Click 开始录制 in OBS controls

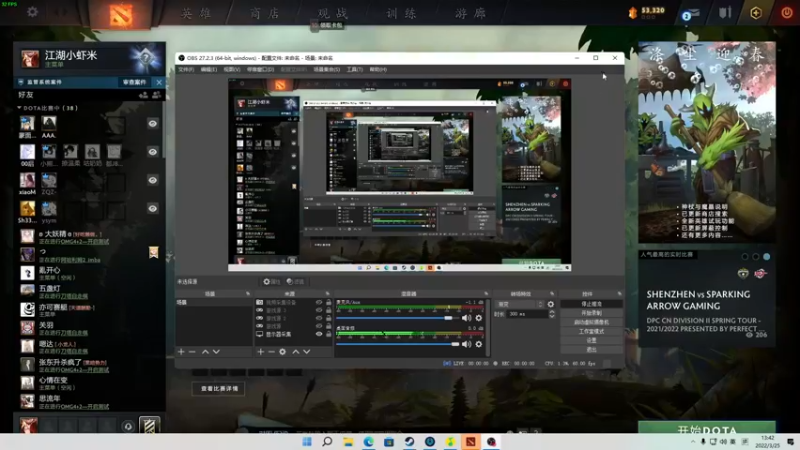pyautogui.click(x=591, y=313)
